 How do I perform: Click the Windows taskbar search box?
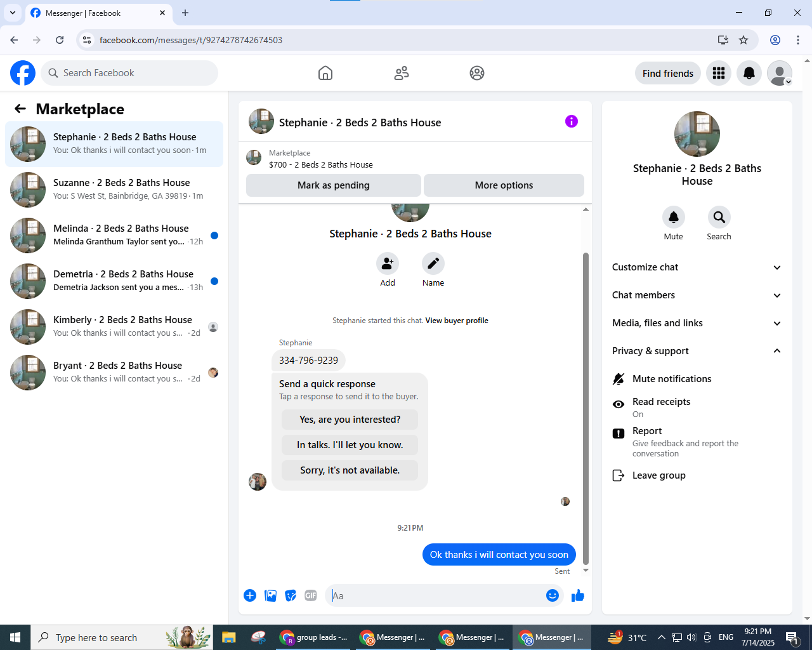(122, 637)
